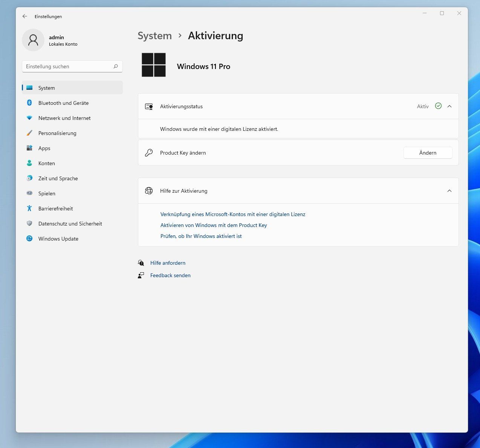
Task: Switch to the Zeit und Sprache page
Action: (72, 178)
